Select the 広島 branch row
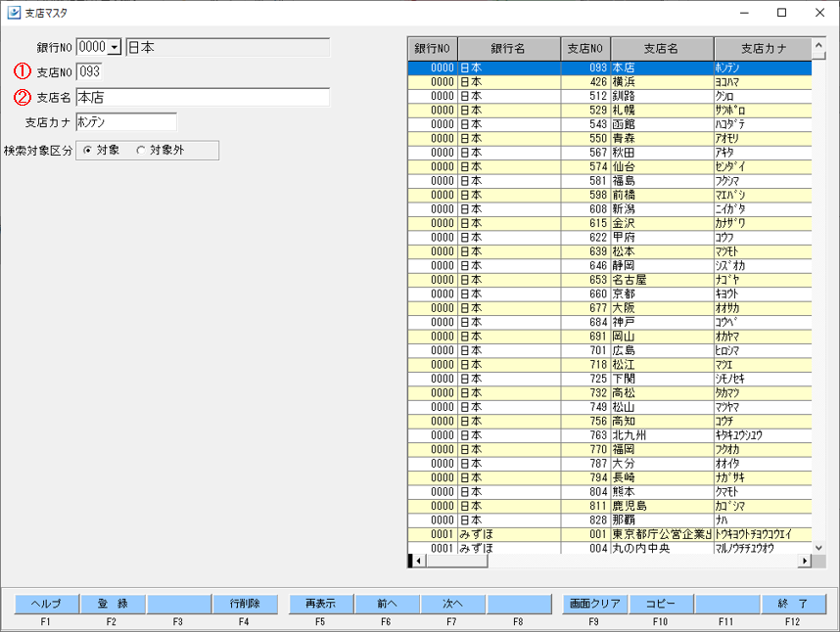Viewport: 840px width, 632px height. pyautogui.click(x=610, y=350)
